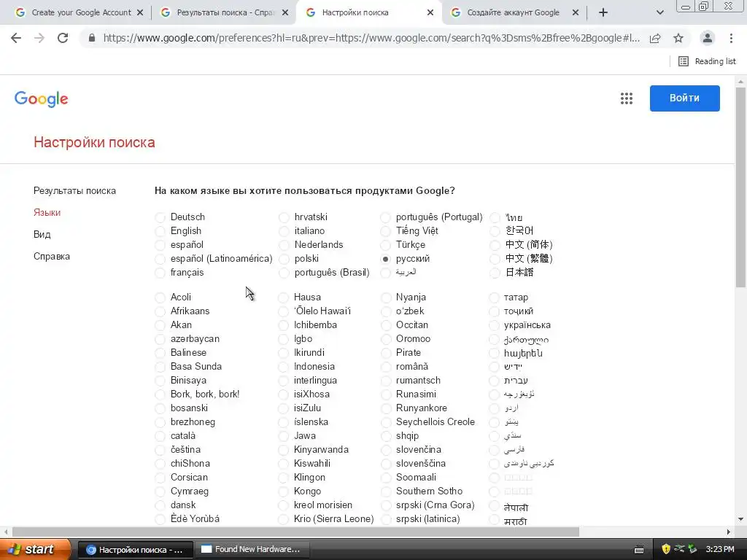Select Deutsch language radio button
747x560 pixels.
tap(160, 217)
